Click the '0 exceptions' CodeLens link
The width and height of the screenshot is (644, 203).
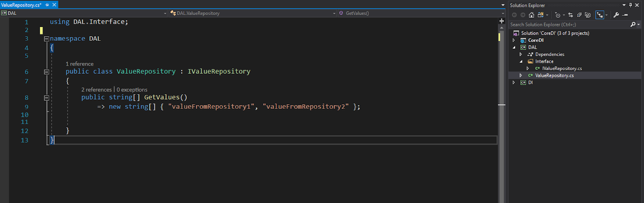pos(132,89)
